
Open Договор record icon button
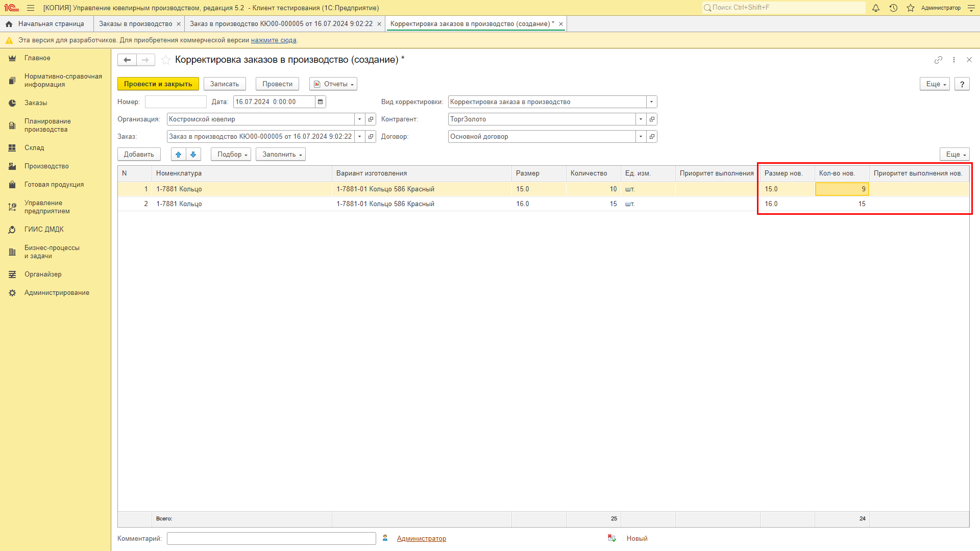(652, 137)
